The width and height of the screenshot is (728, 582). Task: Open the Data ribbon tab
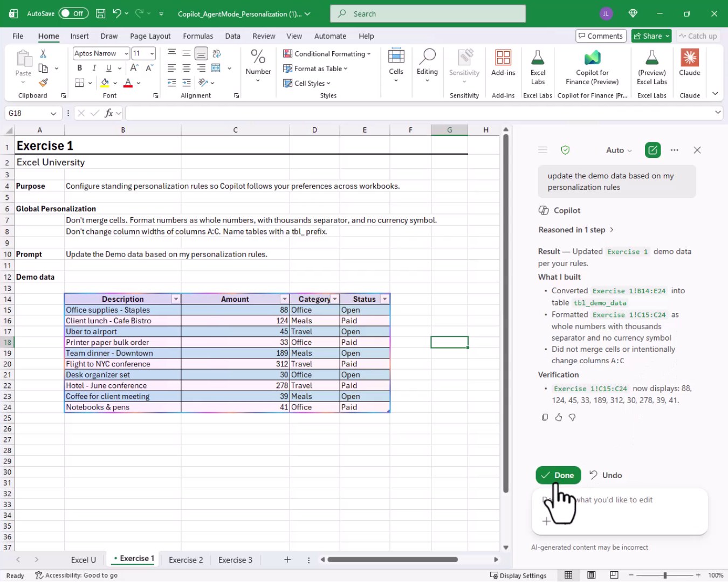point(233,36)
